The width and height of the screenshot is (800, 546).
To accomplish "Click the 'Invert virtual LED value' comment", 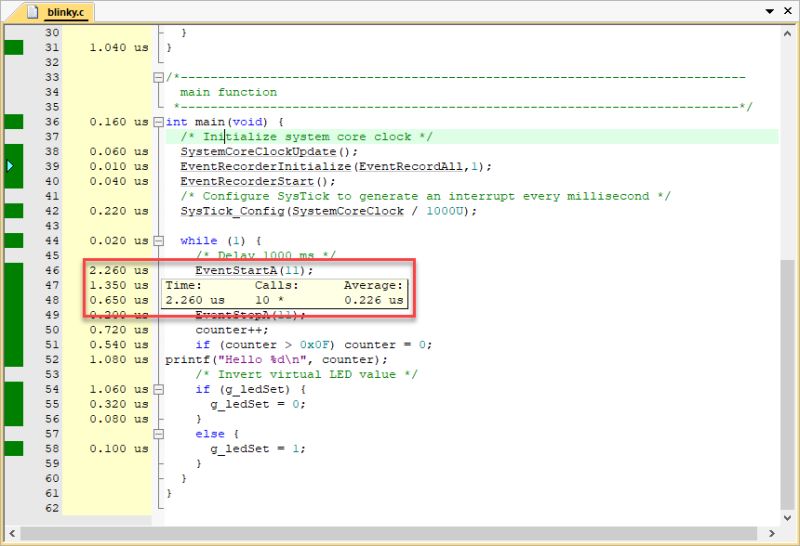I will 306,375.
